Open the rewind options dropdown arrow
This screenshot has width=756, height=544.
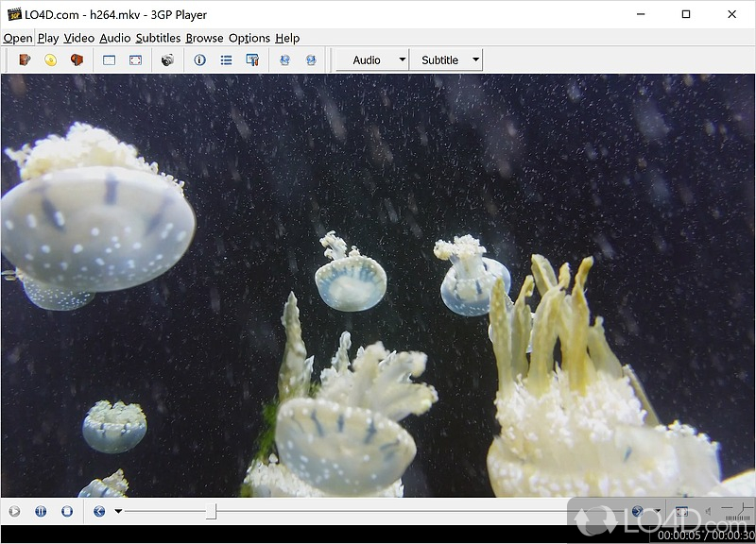click(x=118, y=512)
